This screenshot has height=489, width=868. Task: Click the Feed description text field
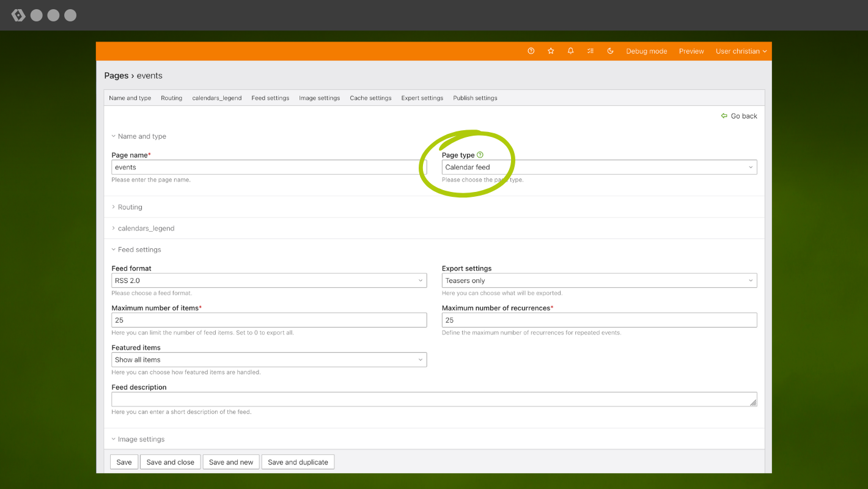coord(433,399)
